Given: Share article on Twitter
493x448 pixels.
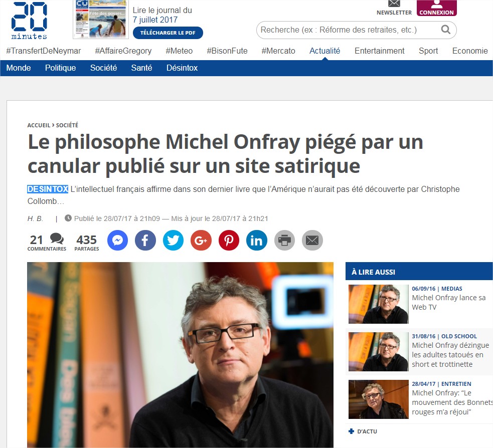Looking at the screenshot, I should tap(173, 241).
